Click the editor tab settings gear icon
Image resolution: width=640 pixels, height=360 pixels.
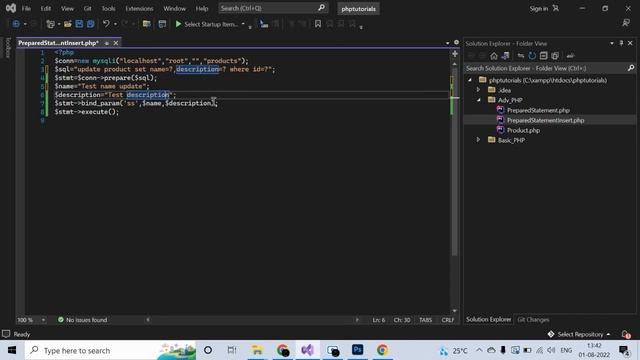coord(456,42)
